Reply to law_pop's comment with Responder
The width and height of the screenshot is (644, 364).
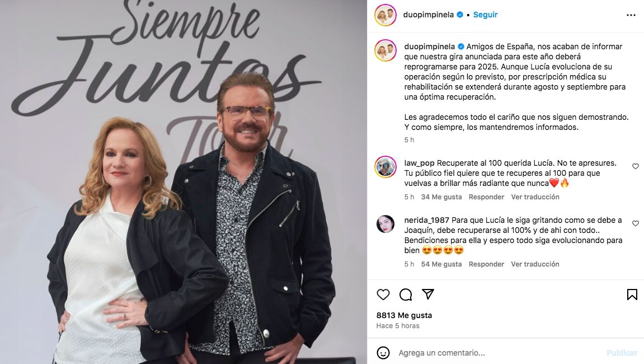click(x=486, y=197)
